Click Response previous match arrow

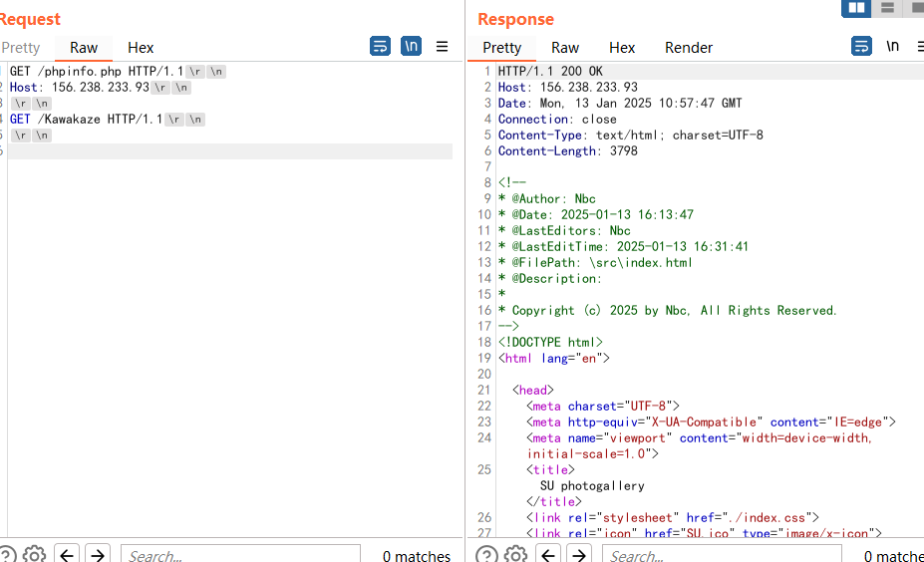point(548,554)
